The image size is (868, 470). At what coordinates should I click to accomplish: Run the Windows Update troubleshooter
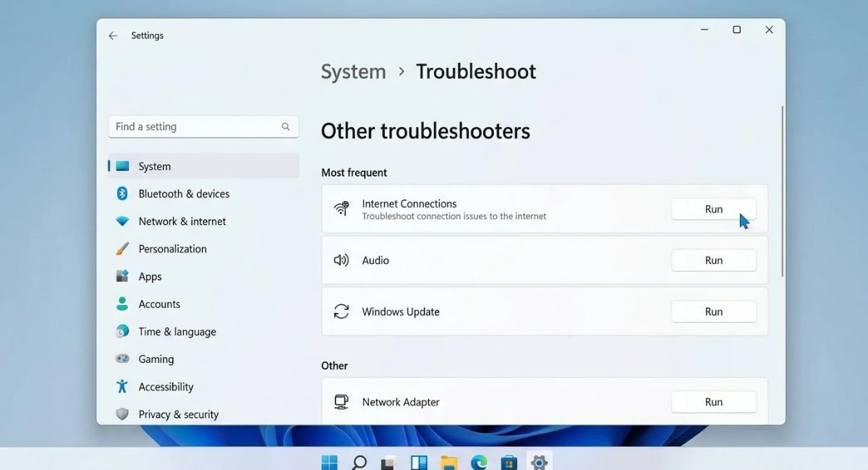(714, 312)
